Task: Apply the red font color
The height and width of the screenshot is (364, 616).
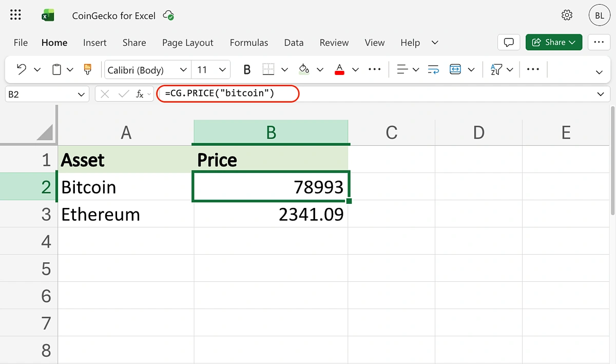Action: (x=339, y=69)
